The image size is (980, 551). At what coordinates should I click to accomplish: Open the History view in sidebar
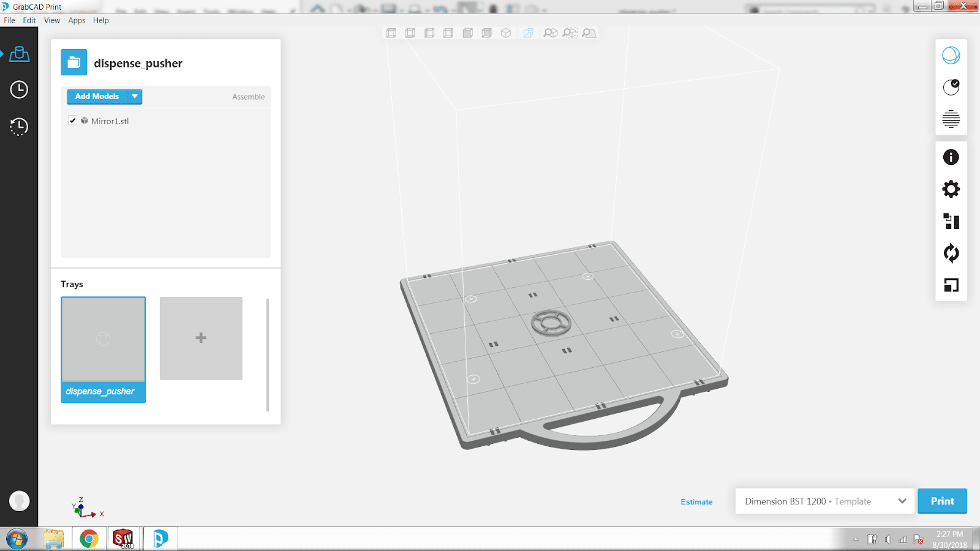coord(19,127)
